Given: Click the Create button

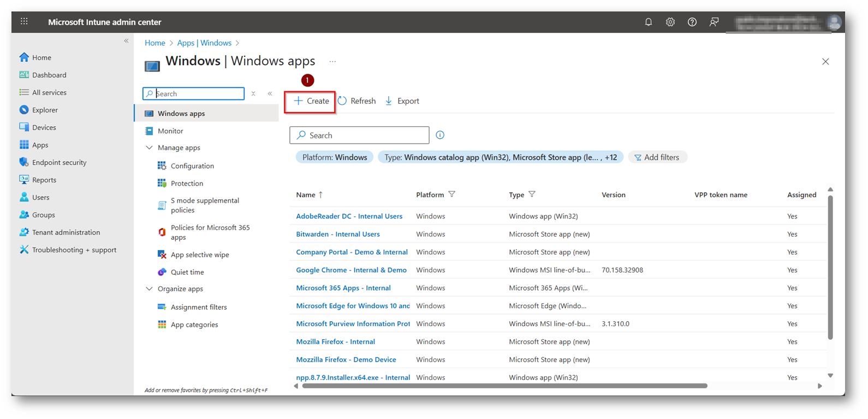Looking at the screenshot, I should (x=311, y=101).
